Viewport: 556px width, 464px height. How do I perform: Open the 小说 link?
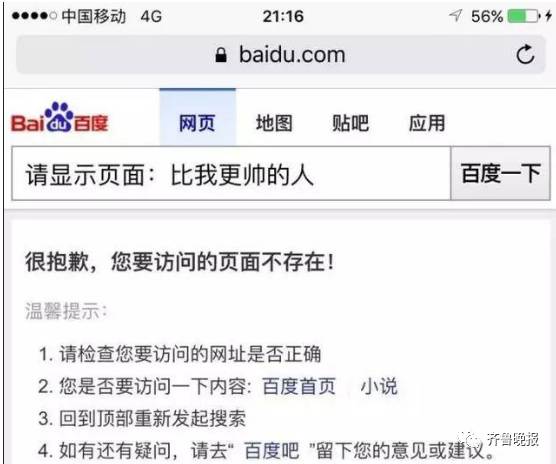[x=379, y=386]
